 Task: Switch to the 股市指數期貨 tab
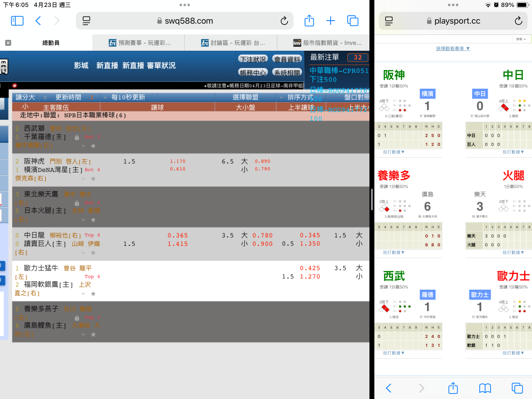point(323,43)
